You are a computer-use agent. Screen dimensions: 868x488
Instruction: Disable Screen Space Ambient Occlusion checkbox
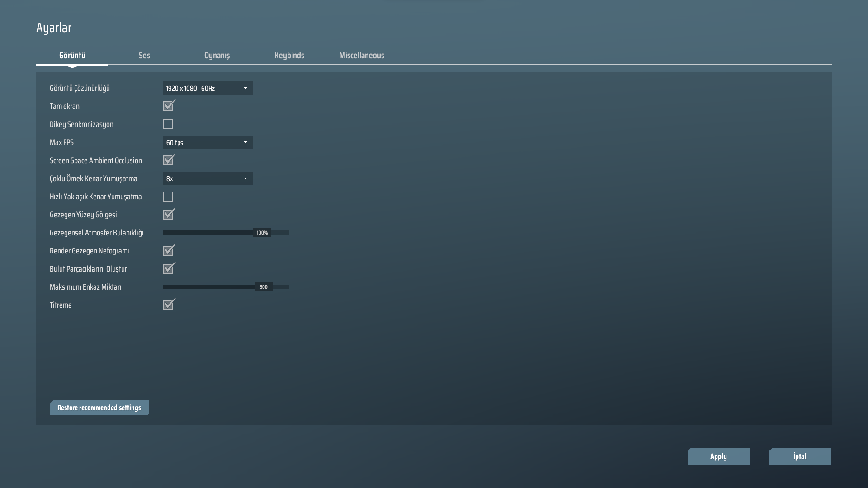[168, 160]
